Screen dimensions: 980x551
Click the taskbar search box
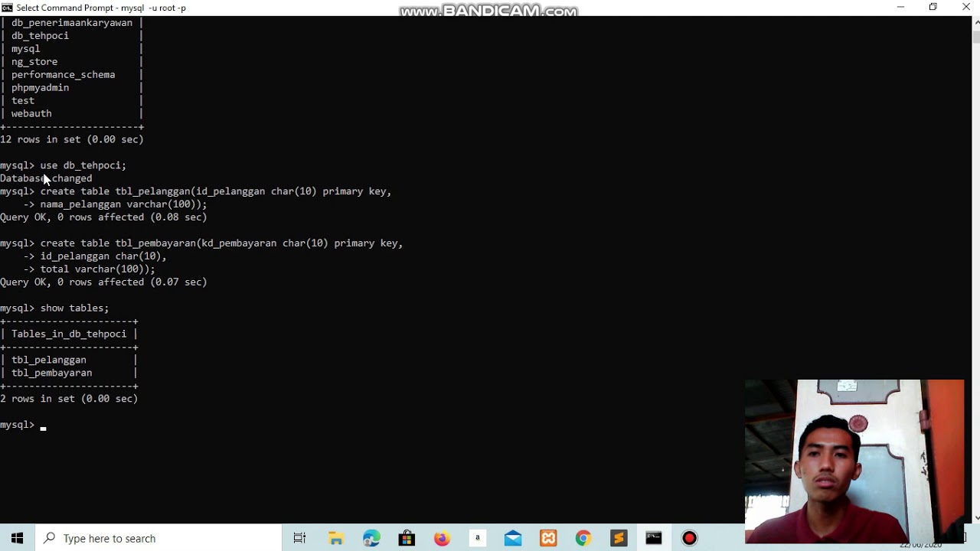pos(158,538)
